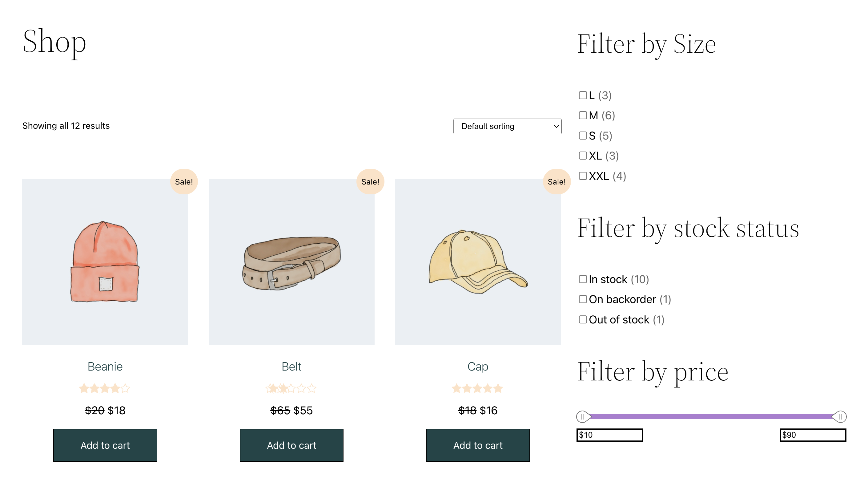Open the Beanie product page
Viewport: 868px width, 499px height.
105,366
